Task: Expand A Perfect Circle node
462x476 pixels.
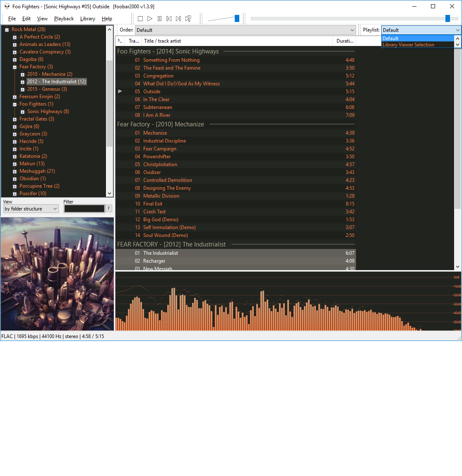Action: (14, 37)
